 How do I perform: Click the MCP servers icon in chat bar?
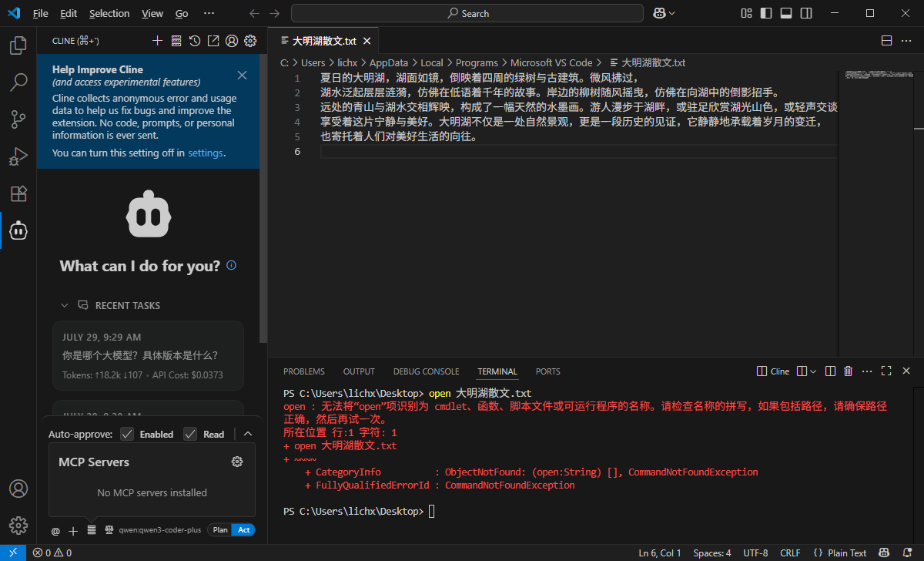click(x=91, y=530)
